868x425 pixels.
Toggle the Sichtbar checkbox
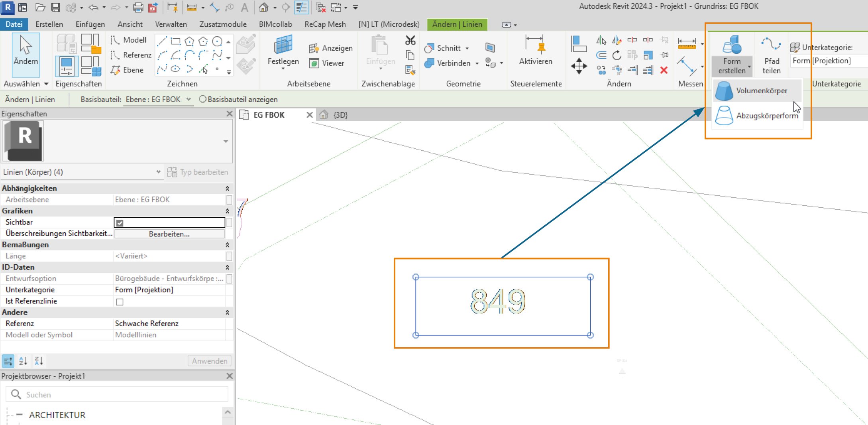pos(120,222)
